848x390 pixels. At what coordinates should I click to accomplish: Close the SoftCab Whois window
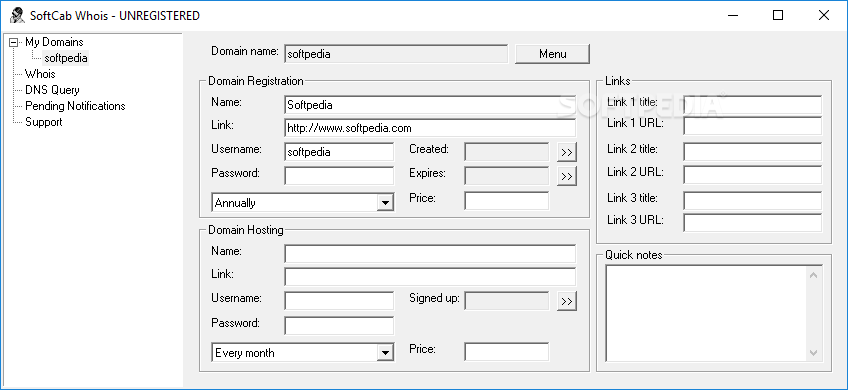tap(824, 16)
